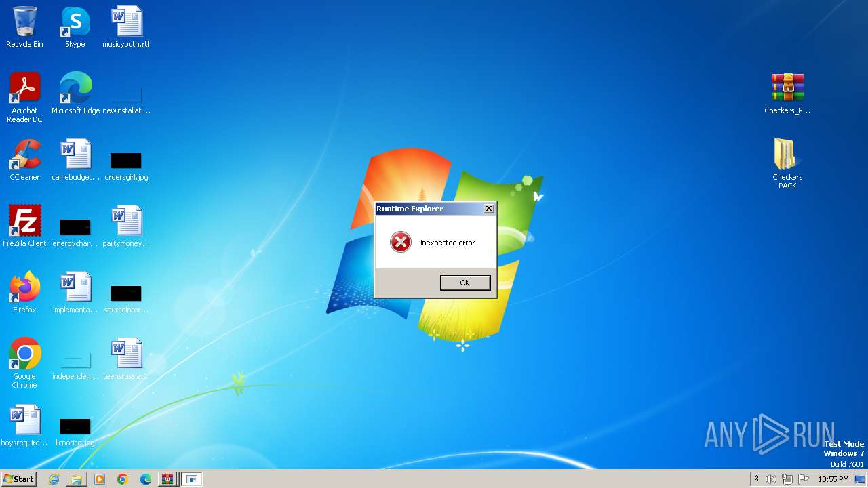
Task: Launch Skype from desktop
Action: (75, 27)
